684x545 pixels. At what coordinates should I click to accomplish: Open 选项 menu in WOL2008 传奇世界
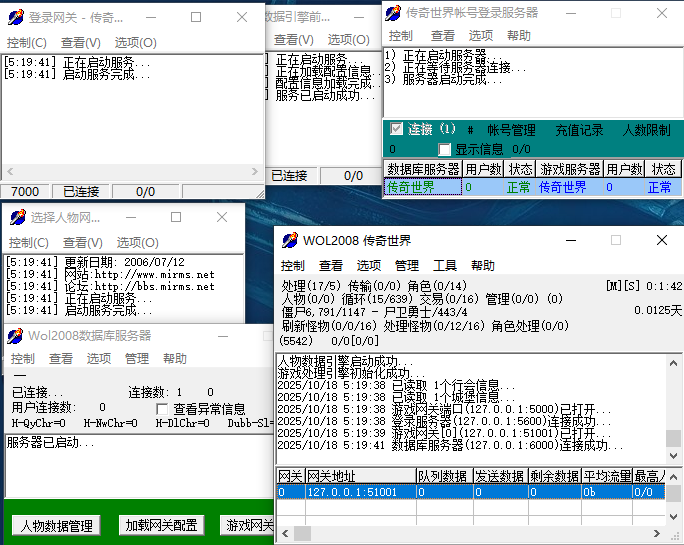369,265
